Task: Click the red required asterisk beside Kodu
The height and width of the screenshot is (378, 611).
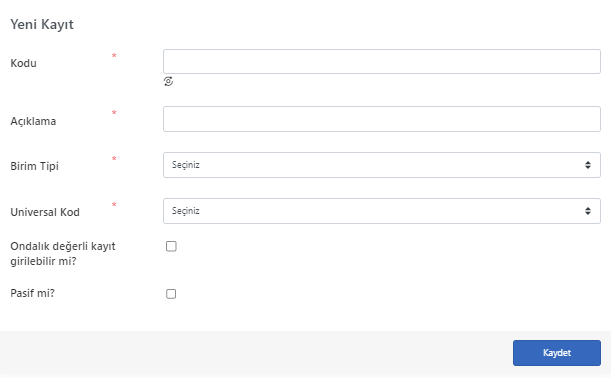Action: point(114,56)
